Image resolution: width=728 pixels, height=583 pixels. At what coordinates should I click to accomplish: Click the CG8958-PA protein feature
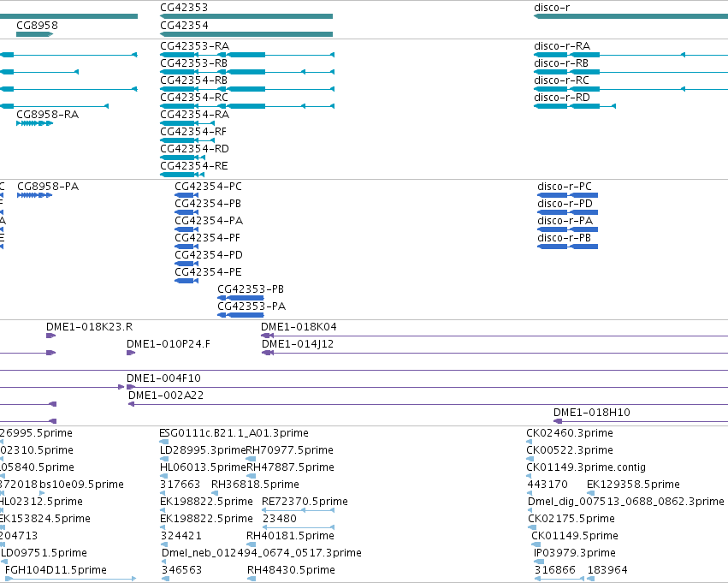pyautogui.click(x=35, y=195)
